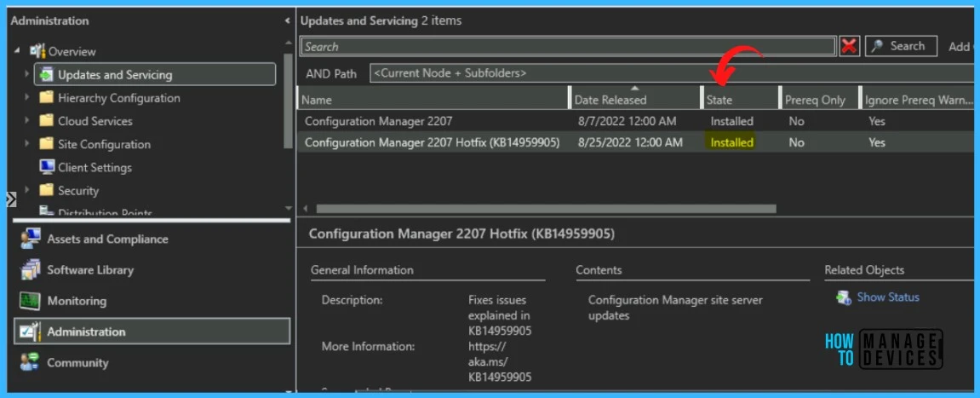Click the Cloud Services folder icon
The width and height of the screenshot is (980, 398).
pos(46,121)
